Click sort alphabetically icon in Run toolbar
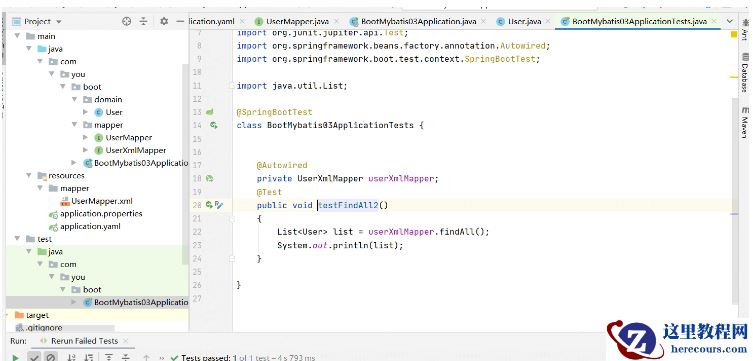This screenshot has height=361, width=753. coord(71,358)
